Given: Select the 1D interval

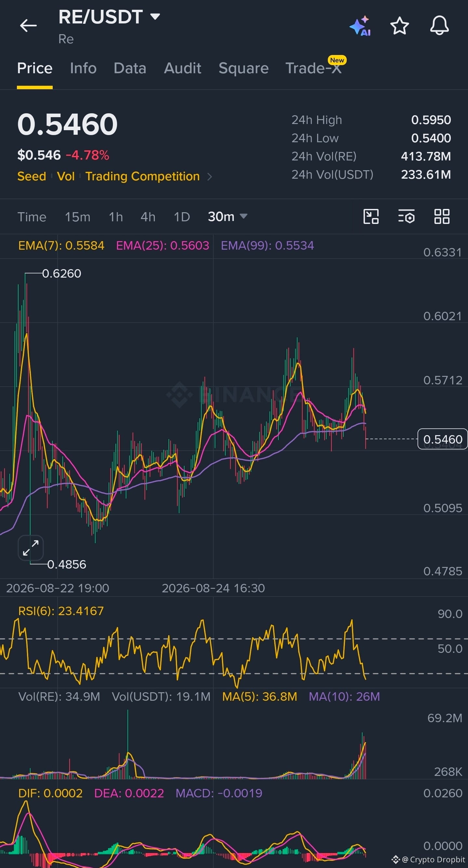Looking at the screenshot, I should 182,217.
